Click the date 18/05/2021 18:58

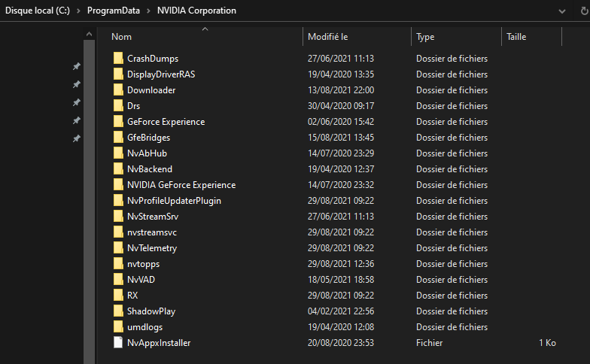click(x=341, y=280)
